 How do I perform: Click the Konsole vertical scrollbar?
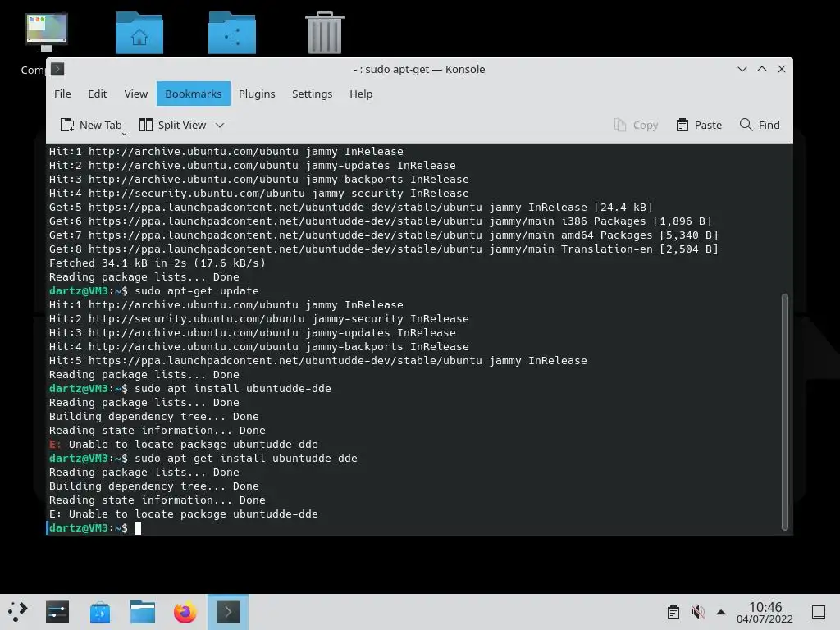(x=785, y=412)
